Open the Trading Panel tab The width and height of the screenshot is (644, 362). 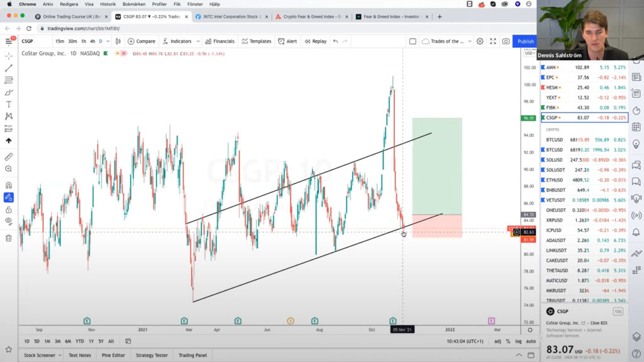coord(192,355)
